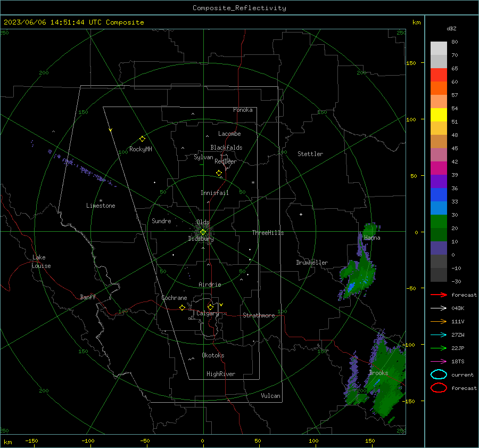Click the yellow diamond marker near Cochrane
This screenshot has height=448, width=479.
point(182,307)
